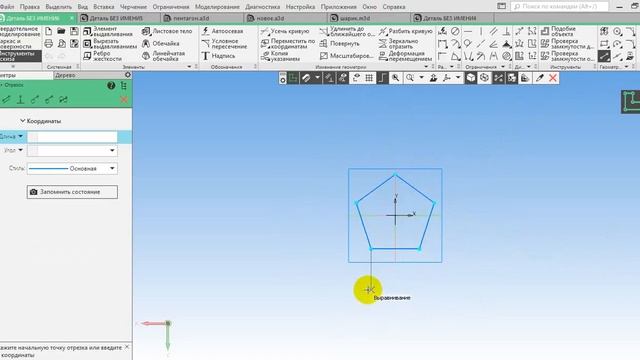Image resolution: width=640 pixels, height=360 pixels.
Task: Expand the Элементы group dropdown arrow
Action: [189, 67]
